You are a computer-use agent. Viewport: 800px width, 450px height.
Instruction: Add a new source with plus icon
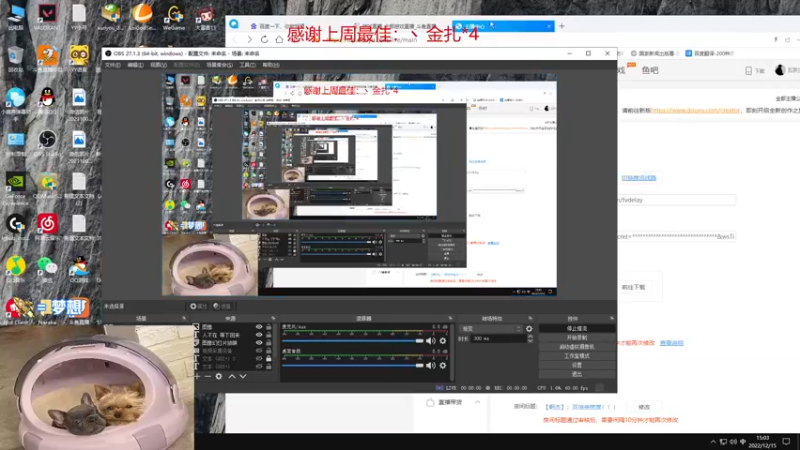click(197, 376)
